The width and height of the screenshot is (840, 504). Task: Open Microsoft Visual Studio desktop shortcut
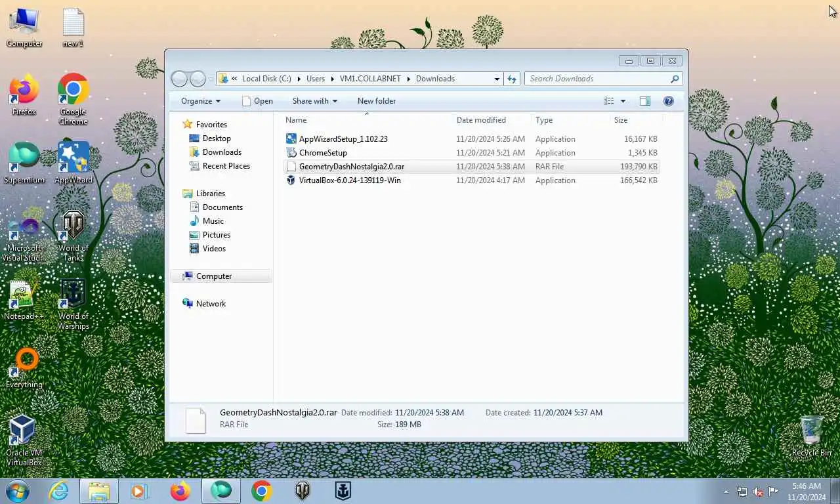[24, 240]
